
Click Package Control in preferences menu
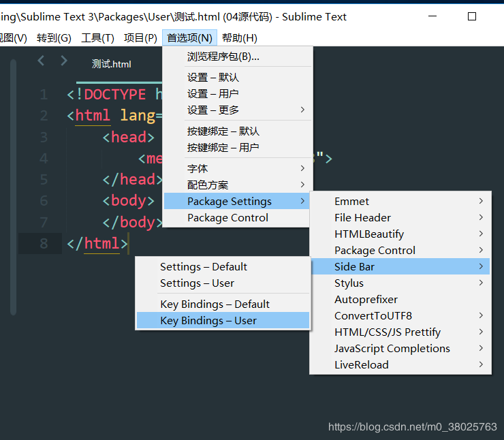pos(236,217)
